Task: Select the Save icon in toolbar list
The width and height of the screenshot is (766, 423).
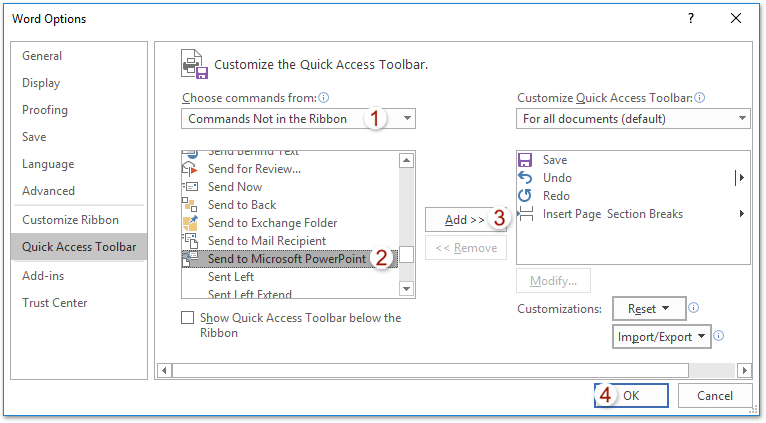Action: (x=525, y=160)
